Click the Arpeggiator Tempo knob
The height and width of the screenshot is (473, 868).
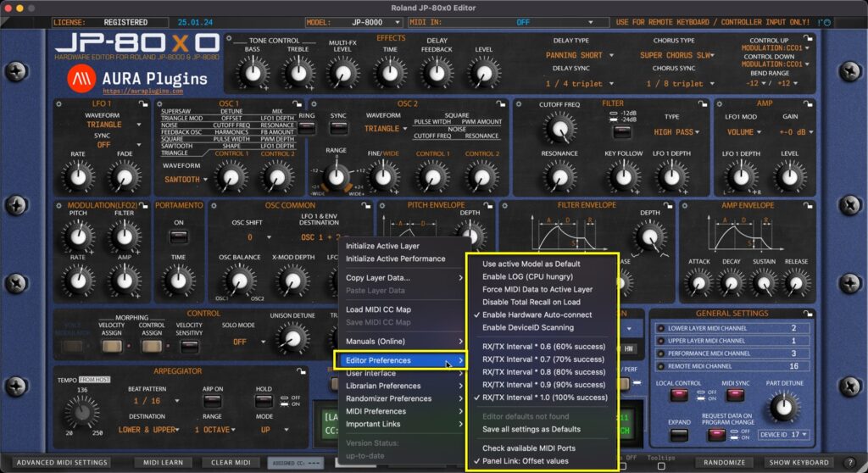82,412
